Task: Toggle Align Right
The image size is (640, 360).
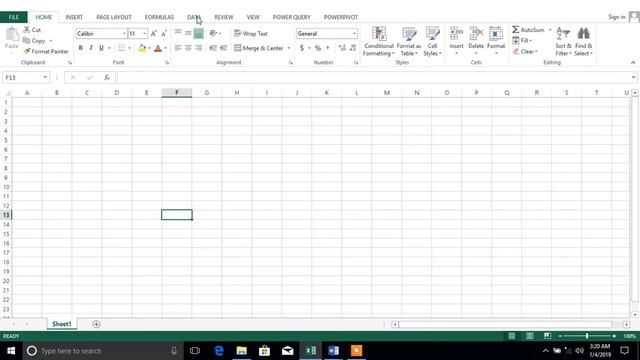Action: 198,48
